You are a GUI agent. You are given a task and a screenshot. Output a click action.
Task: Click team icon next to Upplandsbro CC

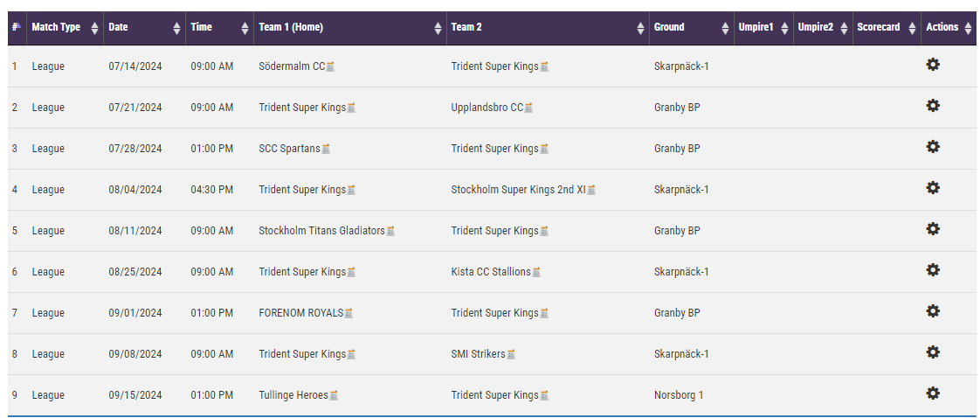click(528, 108)
